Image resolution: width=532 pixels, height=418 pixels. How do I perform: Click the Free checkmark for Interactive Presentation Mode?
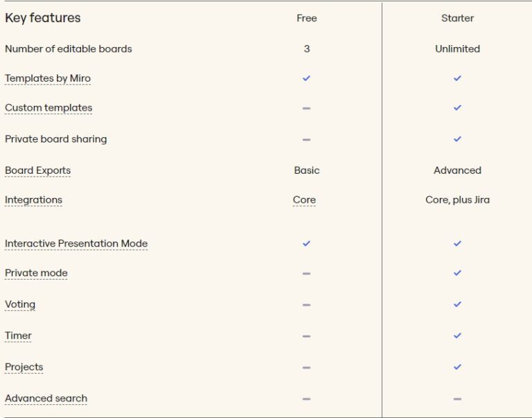pyautogui.click(x=306, y=244)
